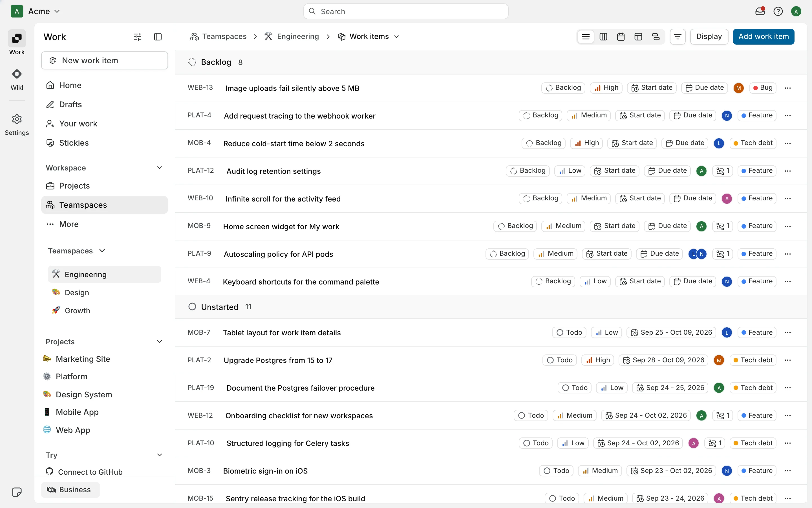
Task: Open the filters icon button
Action: [x=678, y=37]
